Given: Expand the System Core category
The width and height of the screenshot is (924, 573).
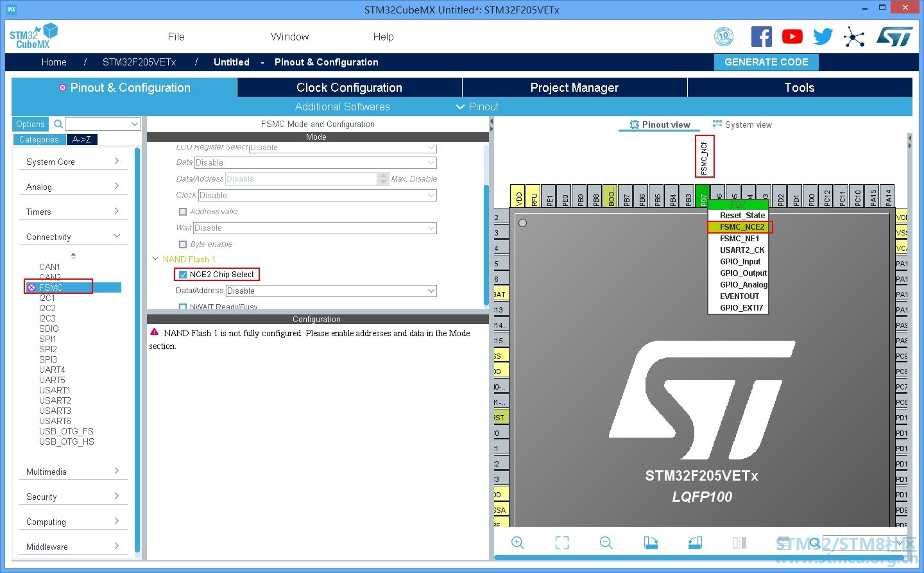Looking at the screenshot, I should (73, 162).
